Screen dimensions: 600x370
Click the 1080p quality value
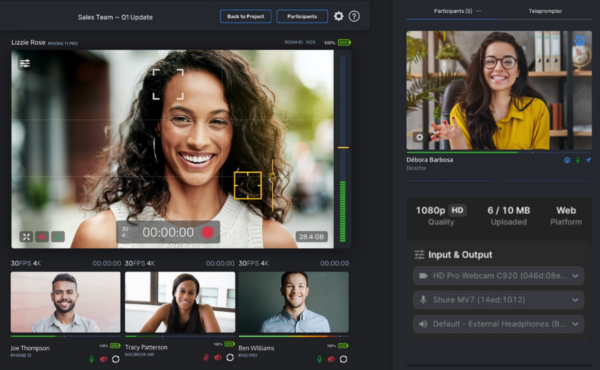click(430, 210)
